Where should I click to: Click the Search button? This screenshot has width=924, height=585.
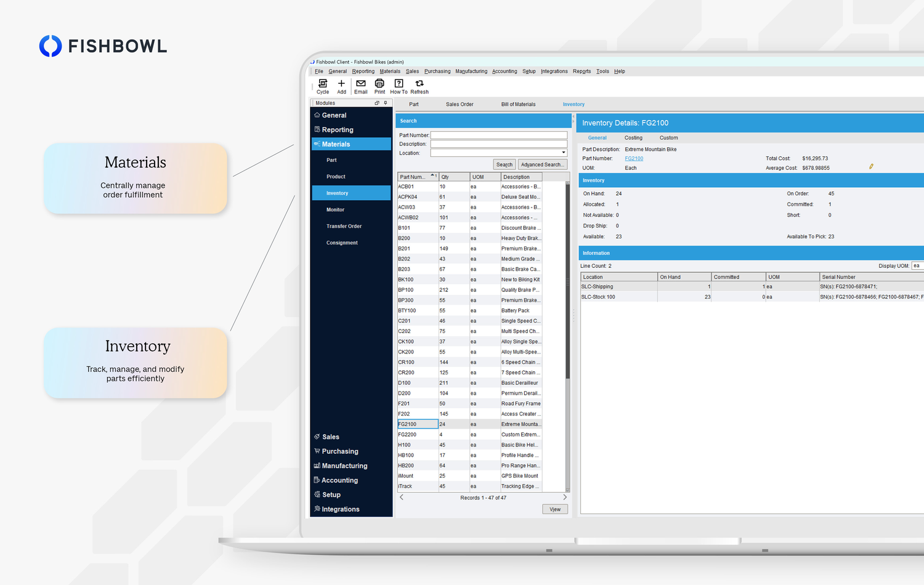[x=505, y=164]
